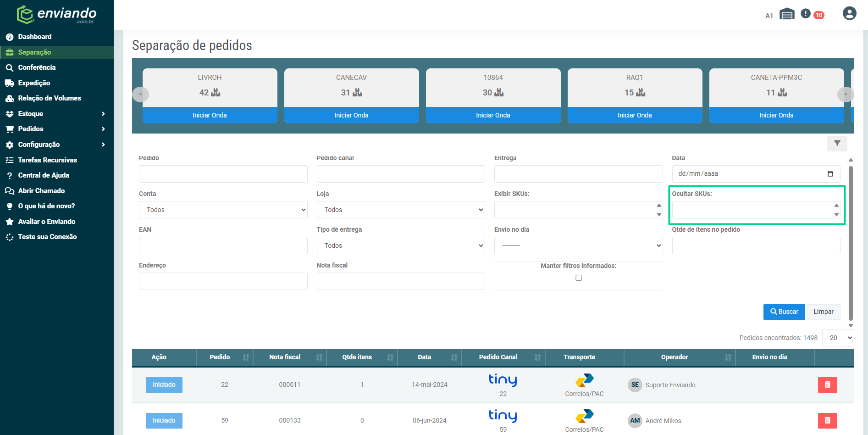Open the Envio no dia dropdown
Viewport: 868px width, 435px height.
click(578, 245)
